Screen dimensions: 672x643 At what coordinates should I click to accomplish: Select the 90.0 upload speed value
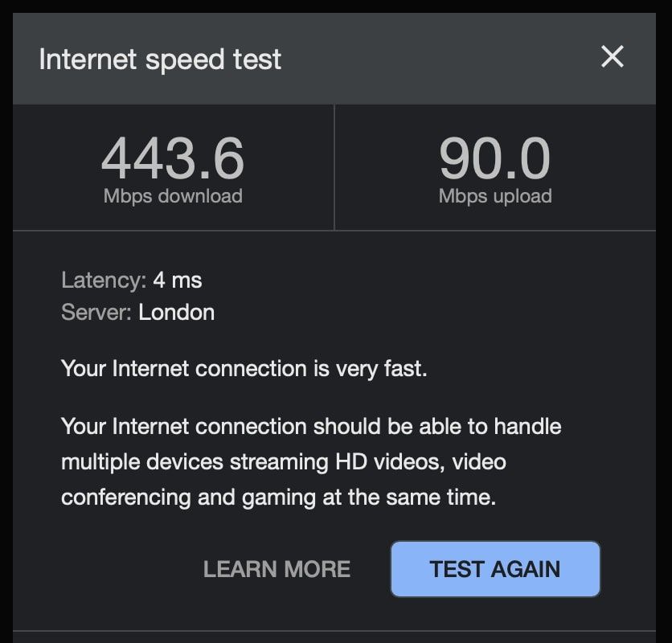pos(494,158)
